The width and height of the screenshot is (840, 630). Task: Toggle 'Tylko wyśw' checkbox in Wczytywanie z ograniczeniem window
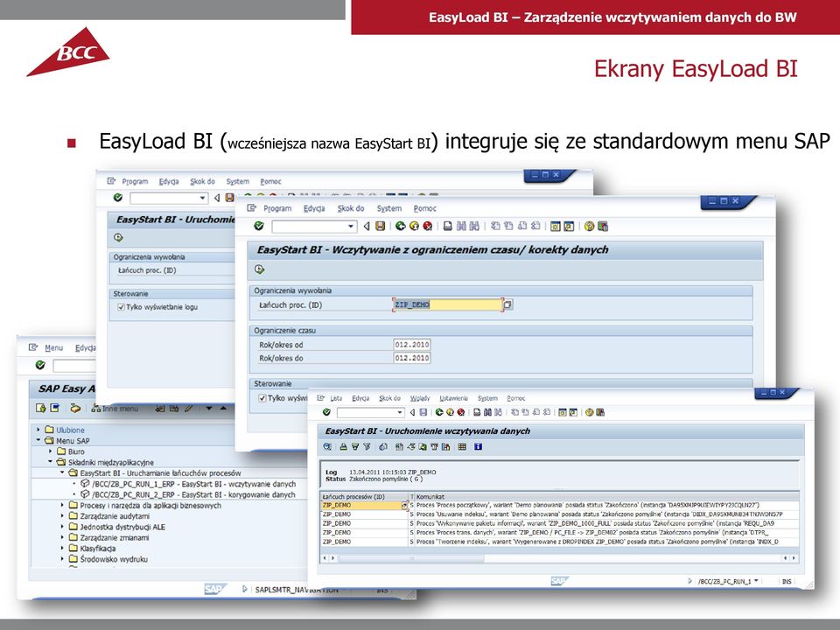tap(262, 398)
